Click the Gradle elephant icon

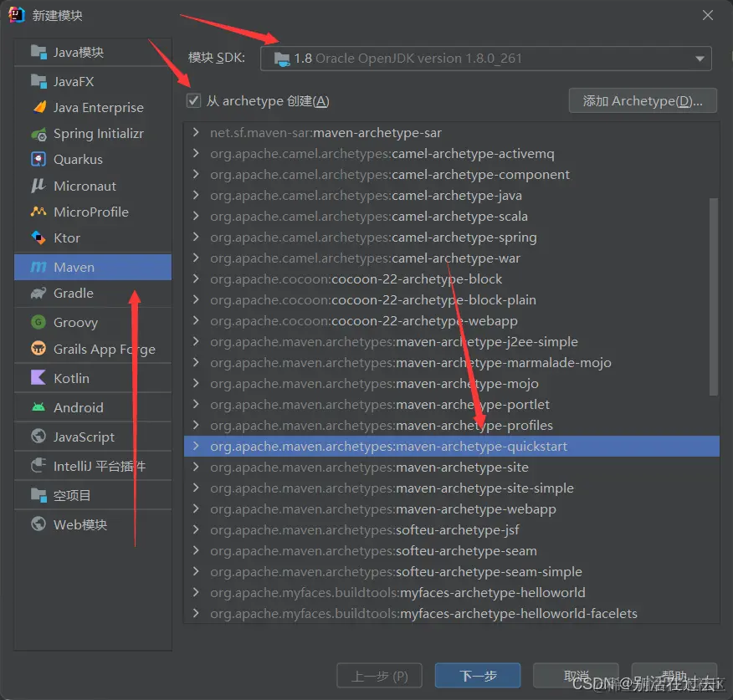pos(38,293)
